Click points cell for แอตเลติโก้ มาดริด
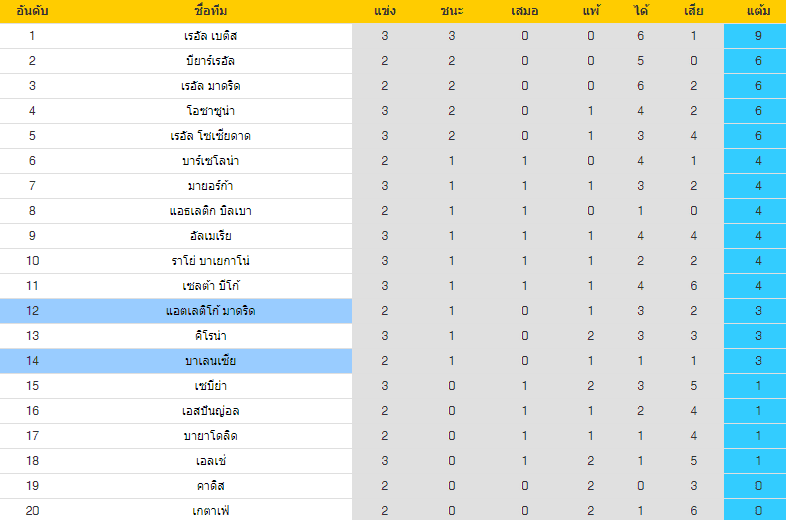Viewport: 786px width, 520px height. point(758,311)
